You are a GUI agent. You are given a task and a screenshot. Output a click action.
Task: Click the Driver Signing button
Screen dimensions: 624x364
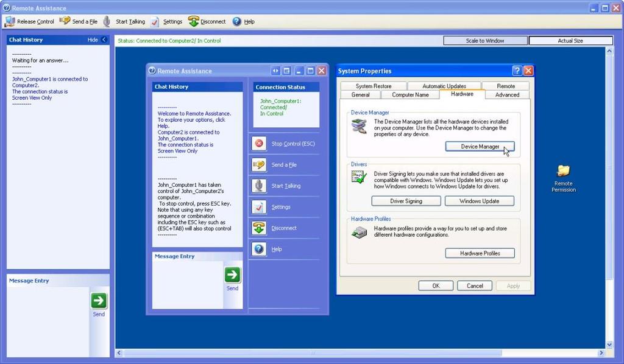[x=406, y=201]
